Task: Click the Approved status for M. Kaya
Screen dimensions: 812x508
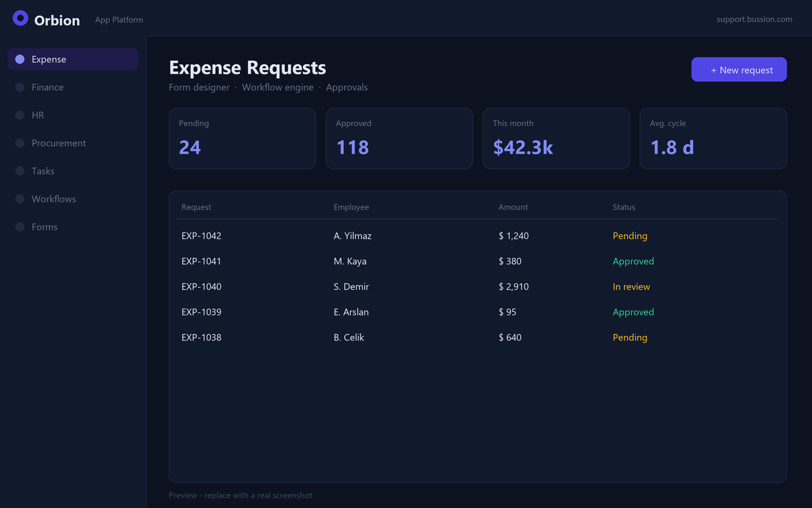Action: pyautogui.click(x=633, y=261)
